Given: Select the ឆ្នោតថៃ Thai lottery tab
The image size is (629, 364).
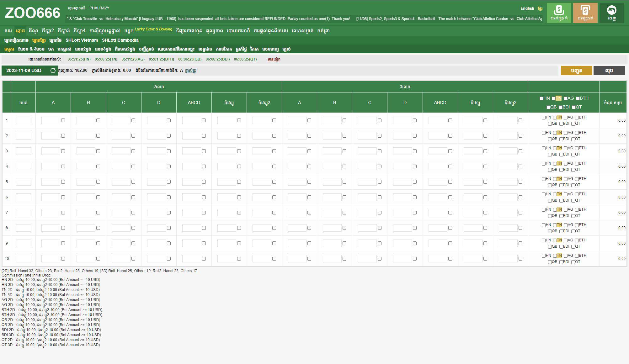Looking at the screenshot, I should 56,40.
